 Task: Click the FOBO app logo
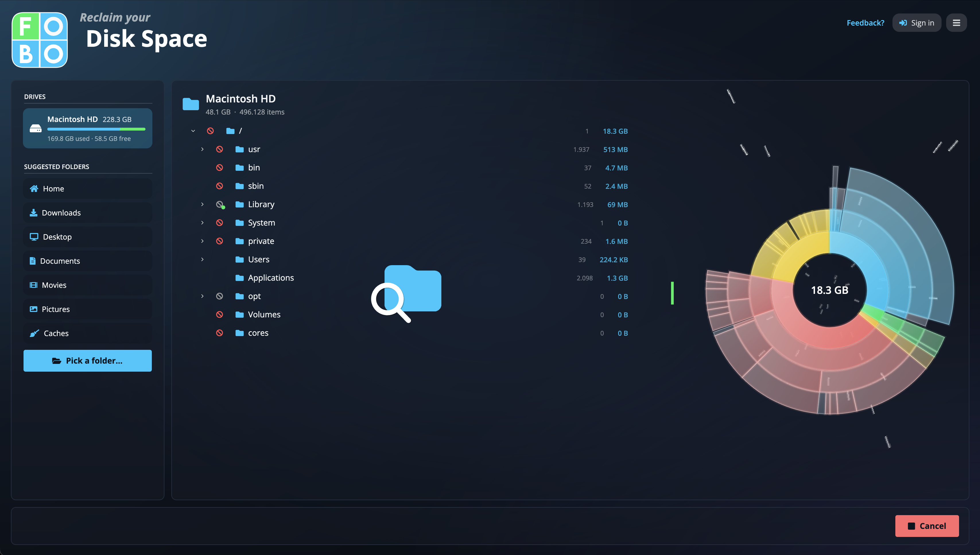point(40,40)
